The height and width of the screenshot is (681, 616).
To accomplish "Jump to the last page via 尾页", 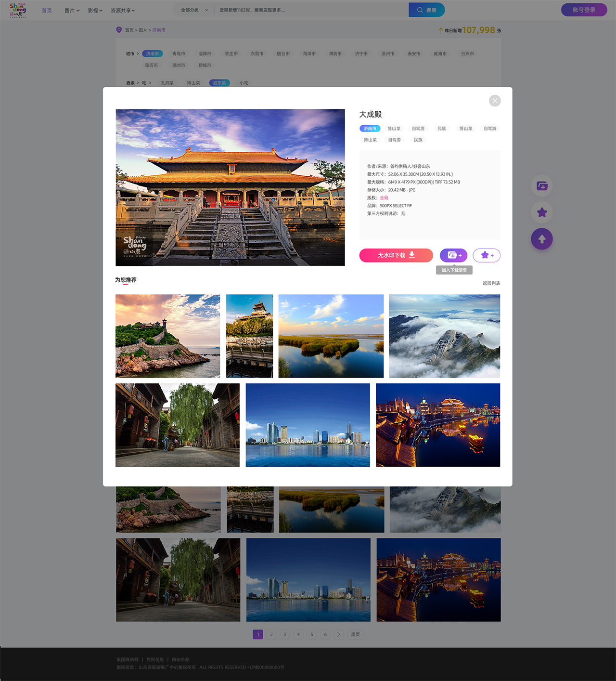I will tap(355, 634).
